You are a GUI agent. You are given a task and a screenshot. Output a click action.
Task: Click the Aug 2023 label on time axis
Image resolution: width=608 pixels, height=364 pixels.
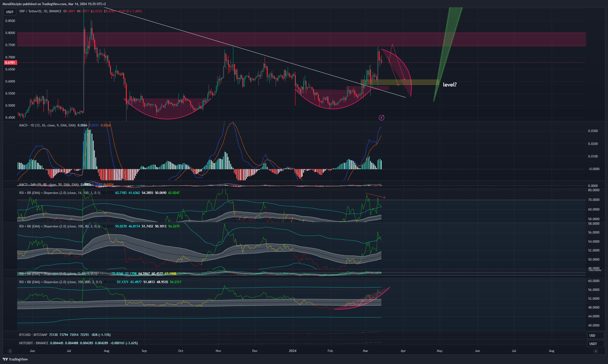pyautogui.click(x=107, y=351)
